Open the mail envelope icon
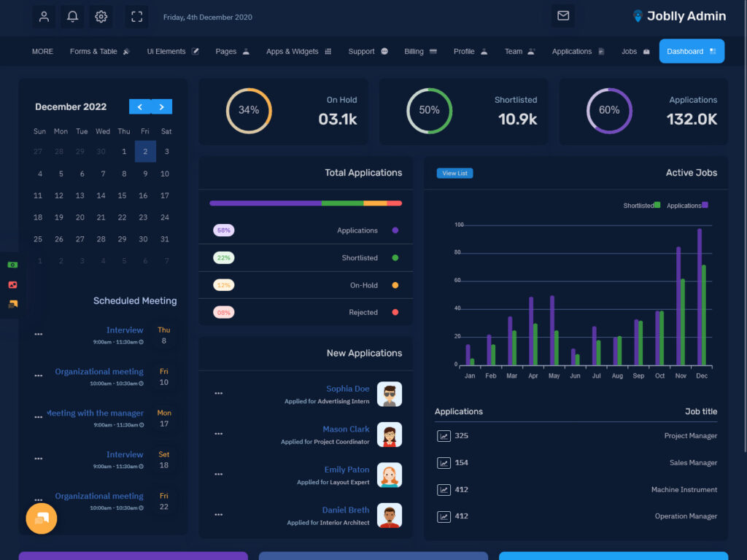 (563, 16)
